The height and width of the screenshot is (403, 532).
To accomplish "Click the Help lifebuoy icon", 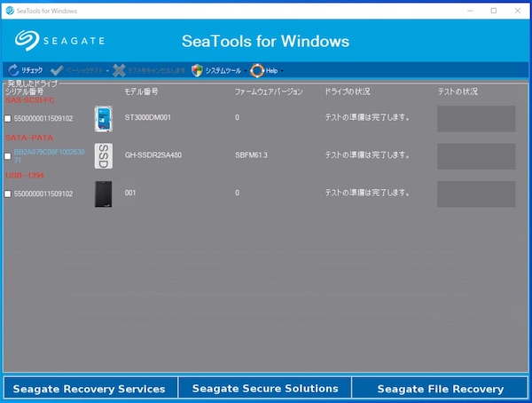I will [x=257, y=70].
